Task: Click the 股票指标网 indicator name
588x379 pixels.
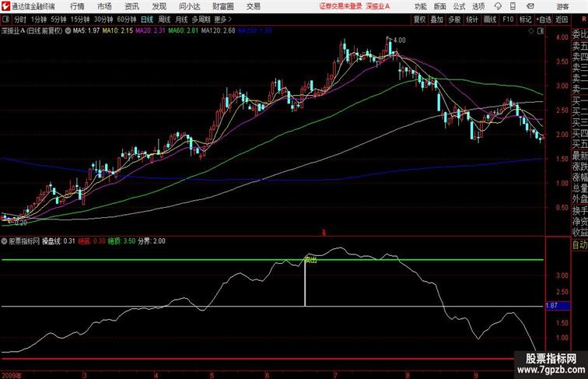Action: [24, 241]
